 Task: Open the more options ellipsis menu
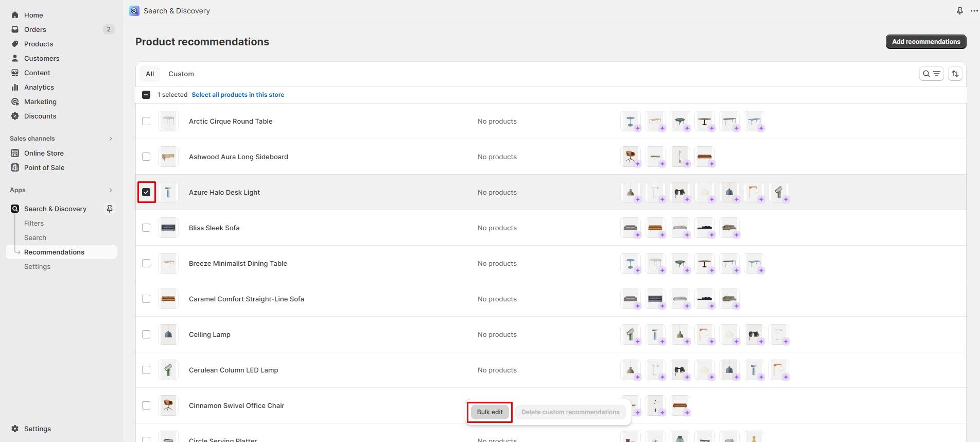[973, 11]
